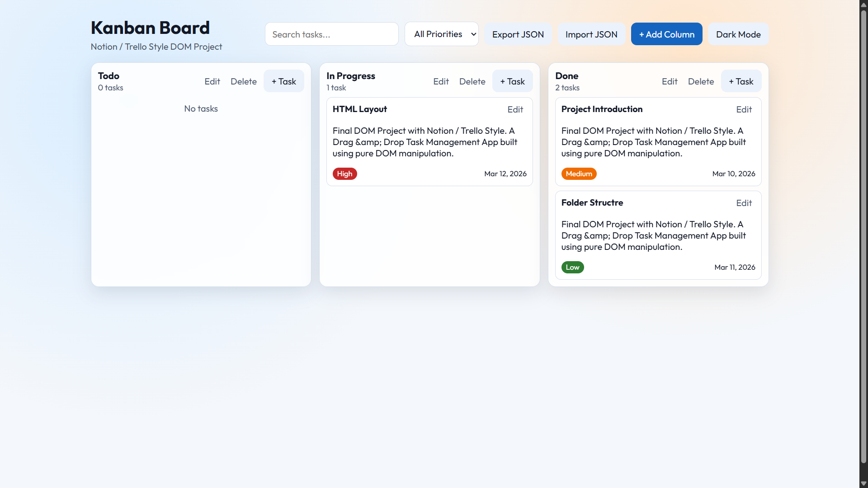Edit the HTML Layout task

[515, 109]
